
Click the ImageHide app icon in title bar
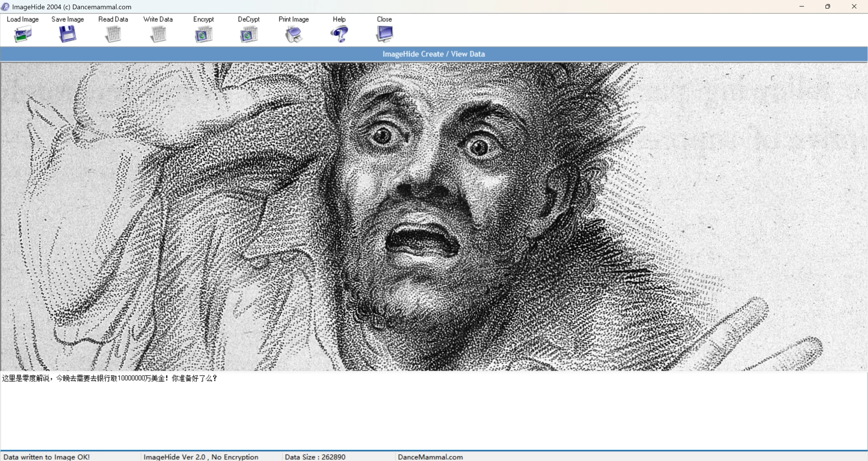[x=5, y=6]
